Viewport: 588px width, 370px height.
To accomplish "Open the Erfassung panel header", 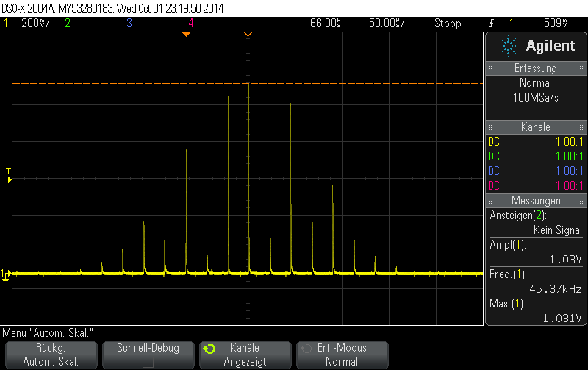I will click(536, 68).
